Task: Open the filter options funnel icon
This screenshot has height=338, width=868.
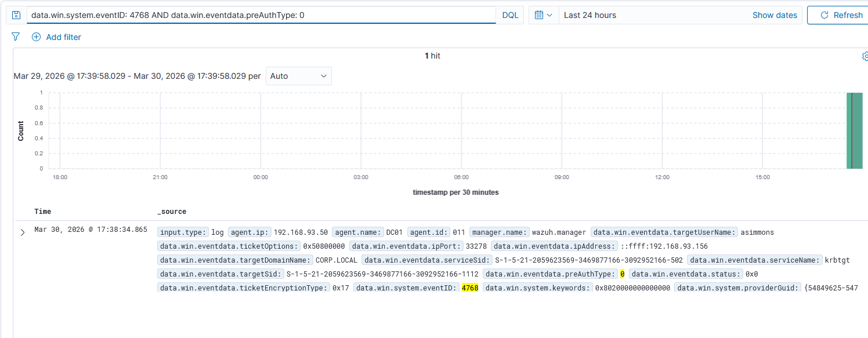Action: pos(16,37)
